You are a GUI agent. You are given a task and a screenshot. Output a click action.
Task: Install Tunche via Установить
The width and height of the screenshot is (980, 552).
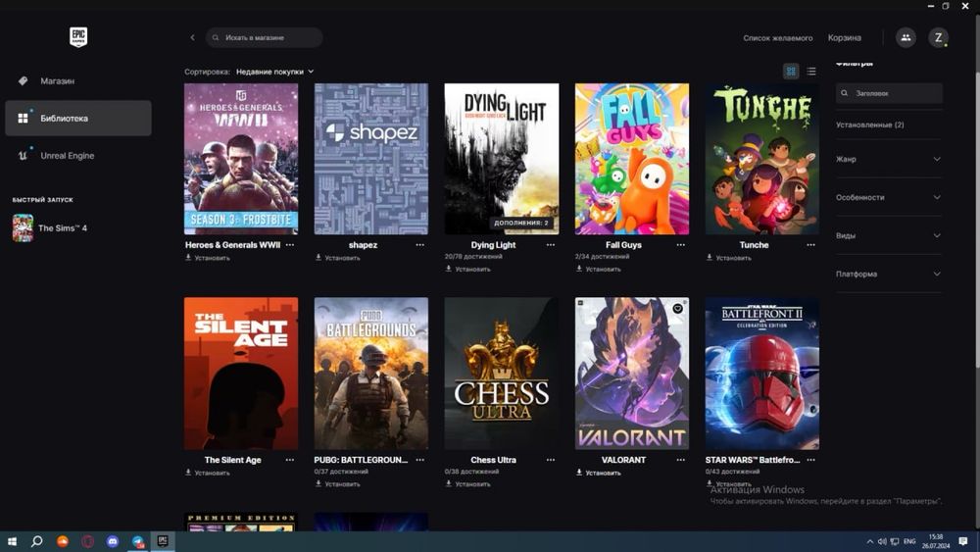[x=729, y=258]
